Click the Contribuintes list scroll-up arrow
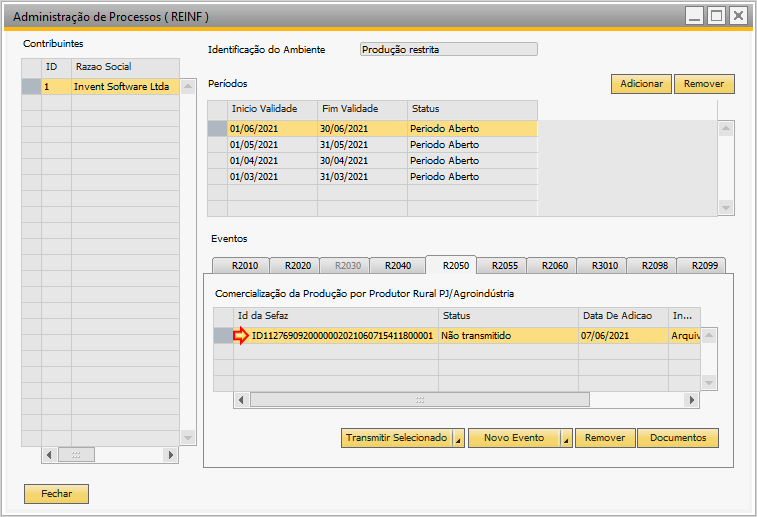757x517 pixels. [188, 87]
